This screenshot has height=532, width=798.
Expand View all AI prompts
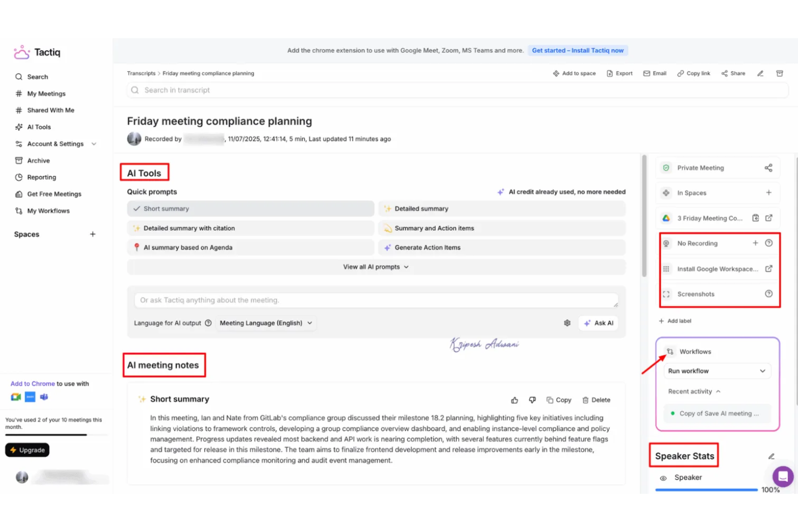point(376,267)
